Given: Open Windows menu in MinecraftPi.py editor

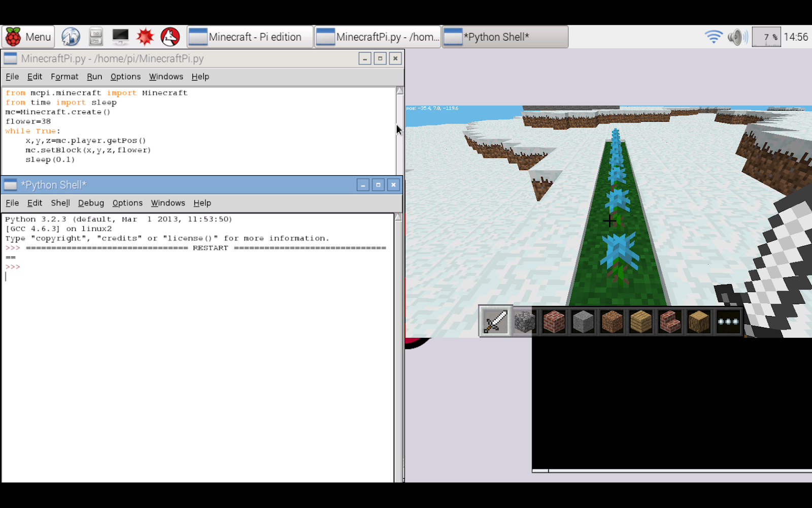Looking at the screenshot, I should (x=166, y=77).
